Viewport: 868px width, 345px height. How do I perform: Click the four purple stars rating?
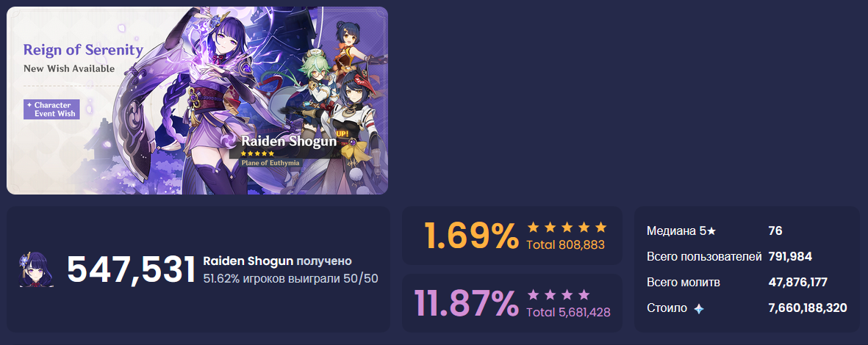(x=559, y=294)
